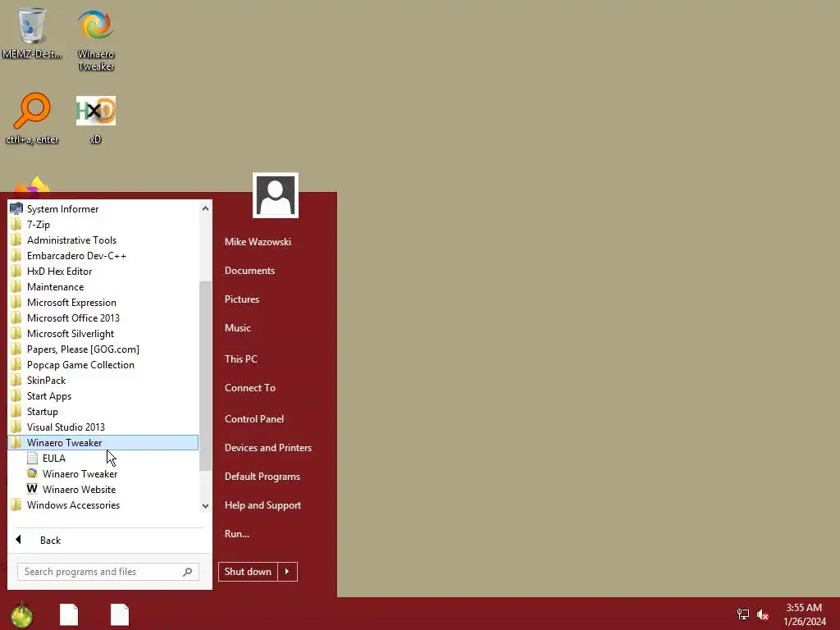
Task: Open the second blank document taskbar icon
Action: tap(120, 615)
